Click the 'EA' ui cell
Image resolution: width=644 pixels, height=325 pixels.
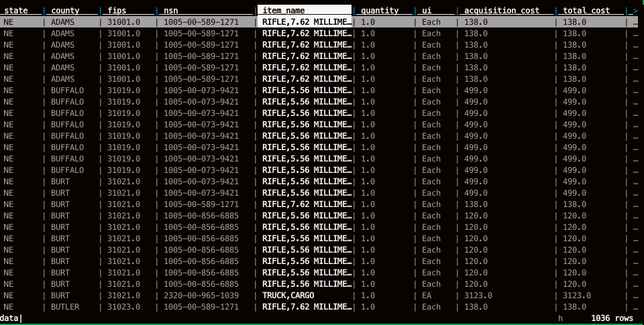[427, 296]
